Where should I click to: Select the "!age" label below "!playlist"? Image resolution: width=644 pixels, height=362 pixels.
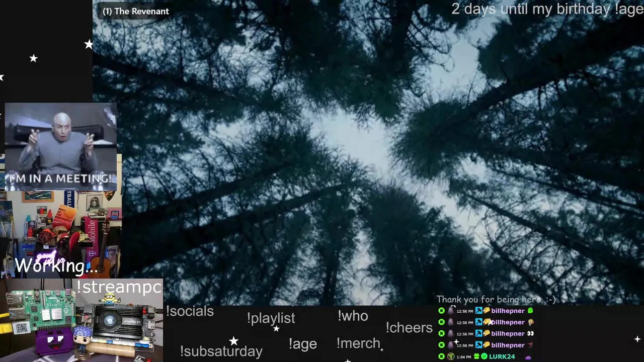point(303,344)
